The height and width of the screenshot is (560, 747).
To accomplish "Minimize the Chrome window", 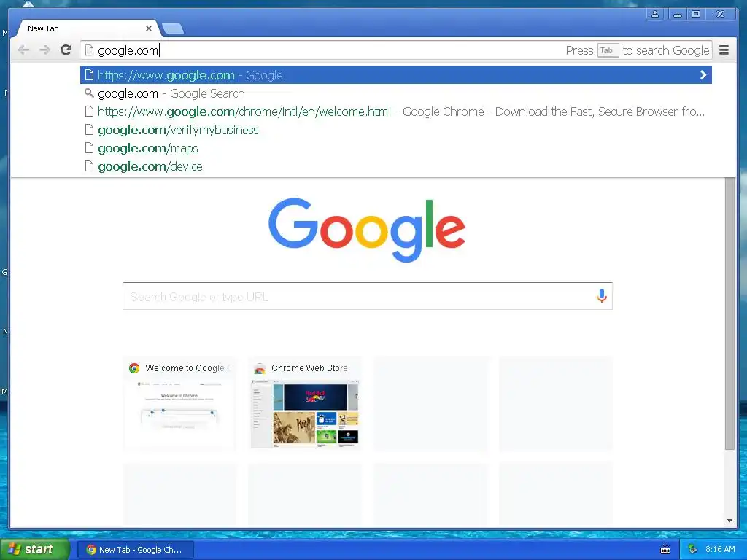I will click(678, 15).
